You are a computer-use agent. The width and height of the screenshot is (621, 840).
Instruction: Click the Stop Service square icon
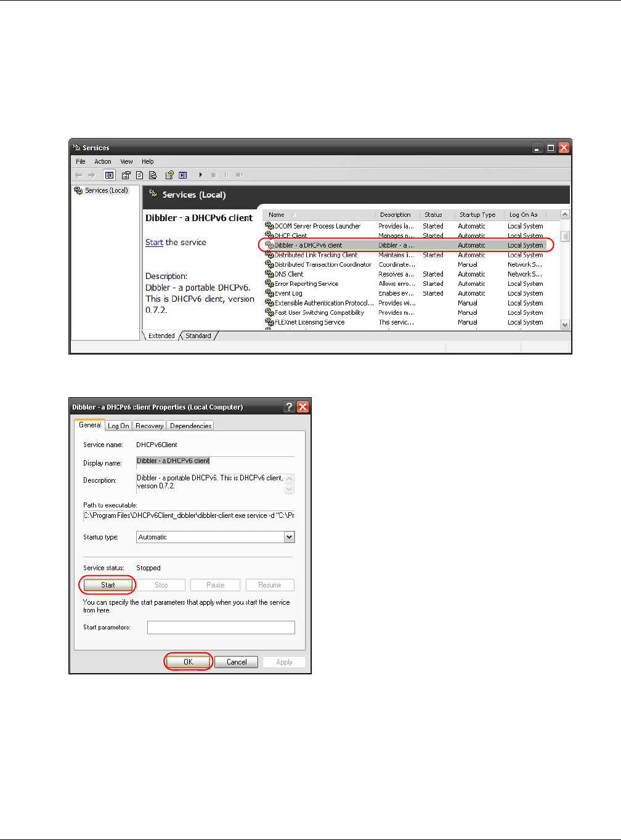(x=213, y=175)
